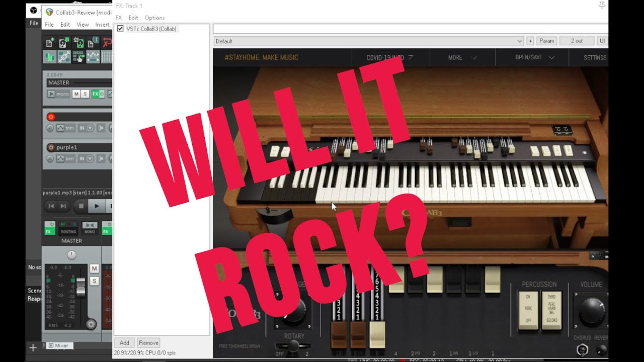Open SETTINGS in the CollaB3 plugin

[595, 57]
